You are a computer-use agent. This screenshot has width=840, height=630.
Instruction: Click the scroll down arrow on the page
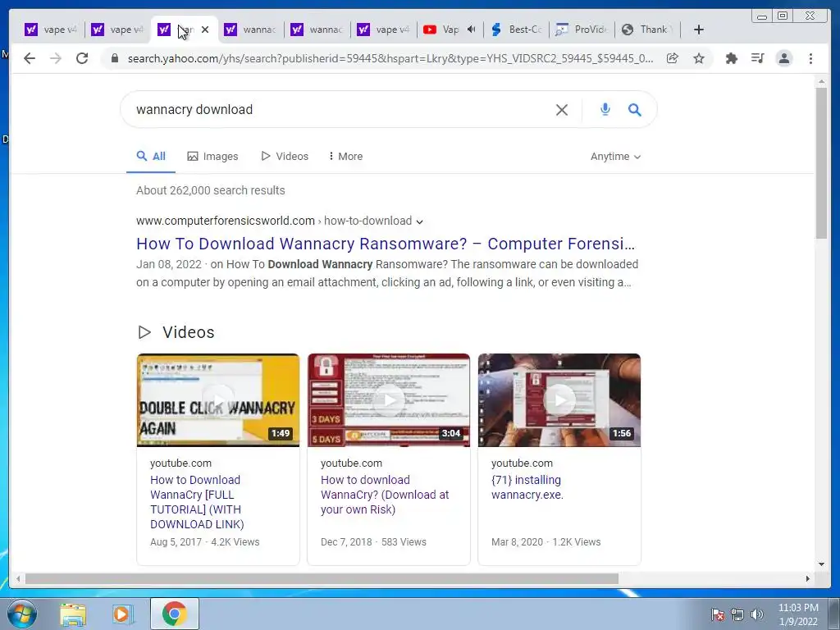tap(821, 564)
